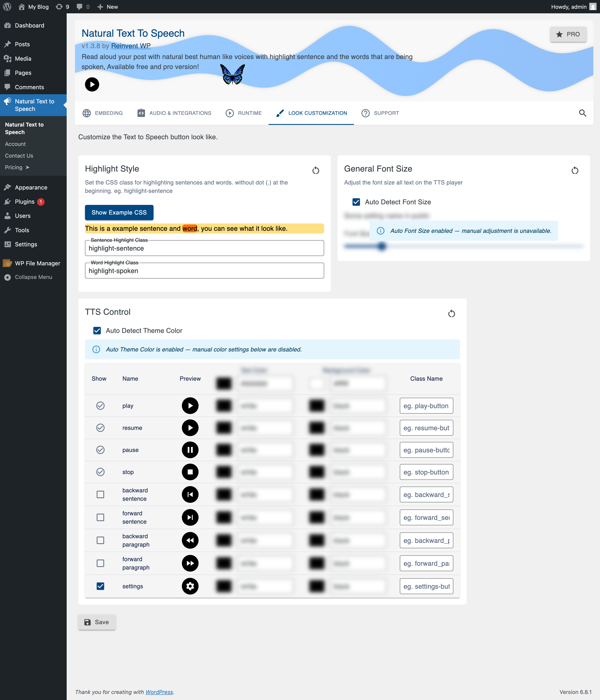The width and height of the screenshot is (600, 700).
Task: Click the info icon in the Auto Font Size notice
Action: 381,231
